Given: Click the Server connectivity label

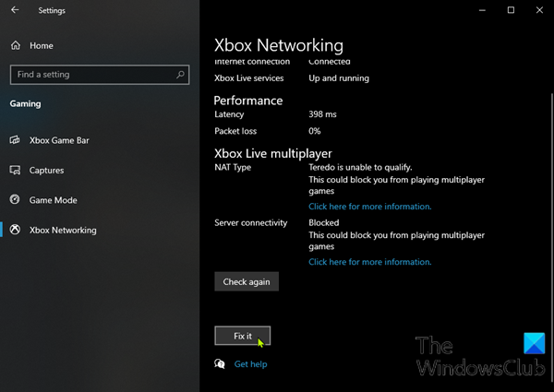Looking at the screenshot, I should pyautogui.click(x=250, y=222).
